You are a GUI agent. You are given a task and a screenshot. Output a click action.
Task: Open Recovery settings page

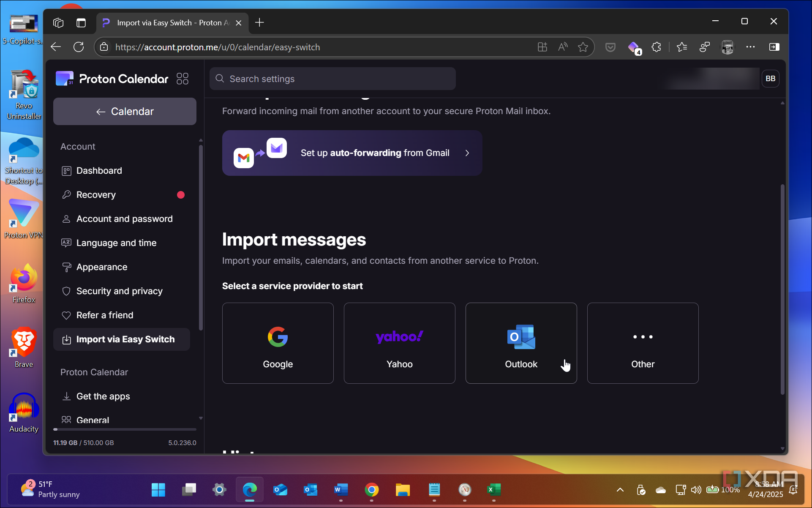122,195
